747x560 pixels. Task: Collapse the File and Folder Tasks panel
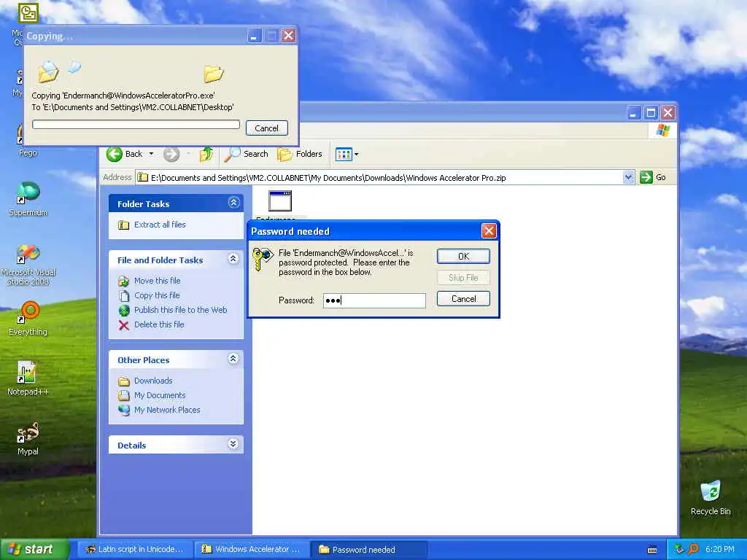coord(233,259)
